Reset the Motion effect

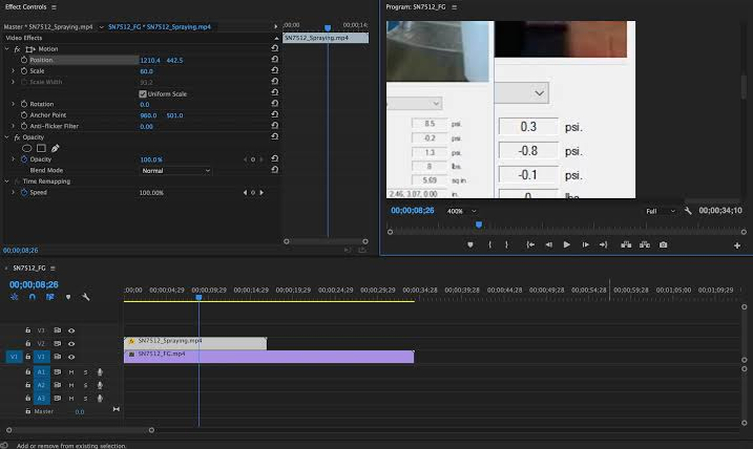point(275,48)
